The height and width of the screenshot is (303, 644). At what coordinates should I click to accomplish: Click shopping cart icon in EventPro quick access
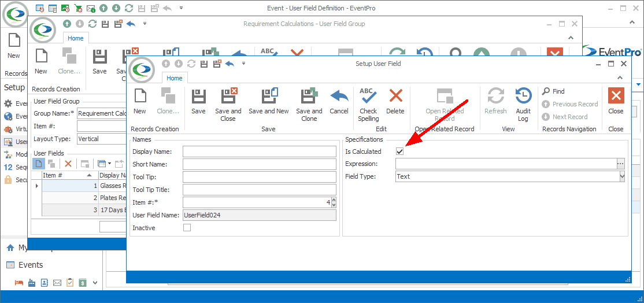78,8
